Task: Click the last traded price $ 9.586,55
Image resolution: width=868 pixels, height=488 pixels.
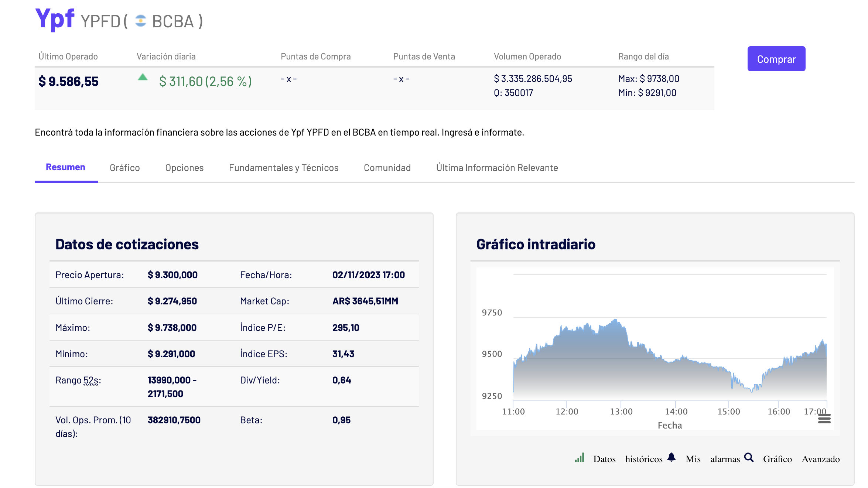Action: pos(68,81)
